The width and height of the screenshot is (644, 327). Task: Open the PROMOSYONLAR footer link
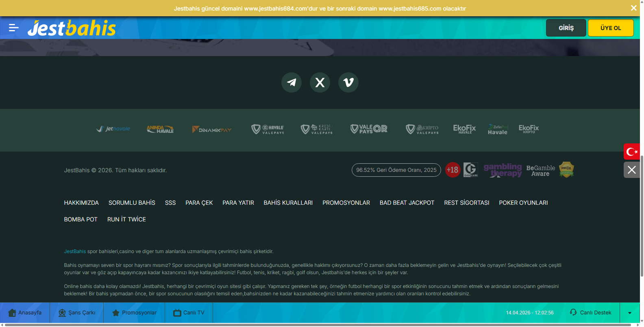[x=346, y=203]
